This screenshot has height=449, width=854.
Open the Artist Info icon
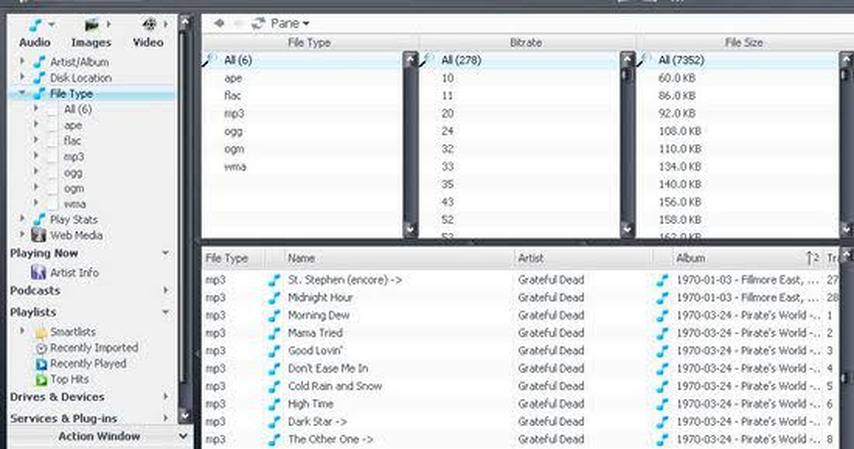[x=39, y=272]
